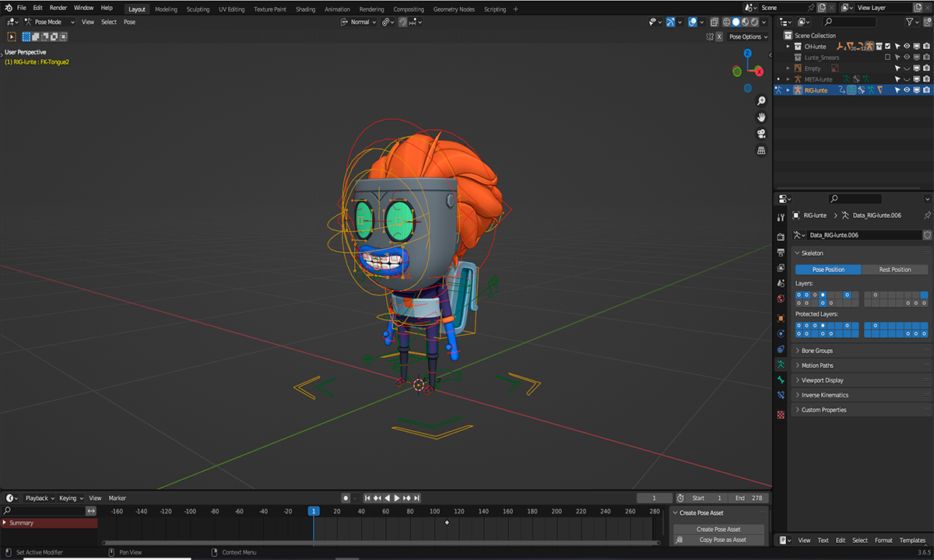Toggle camera view with the camera icon
The height and width of the screenshot is (560, 934).
point(761,134)
